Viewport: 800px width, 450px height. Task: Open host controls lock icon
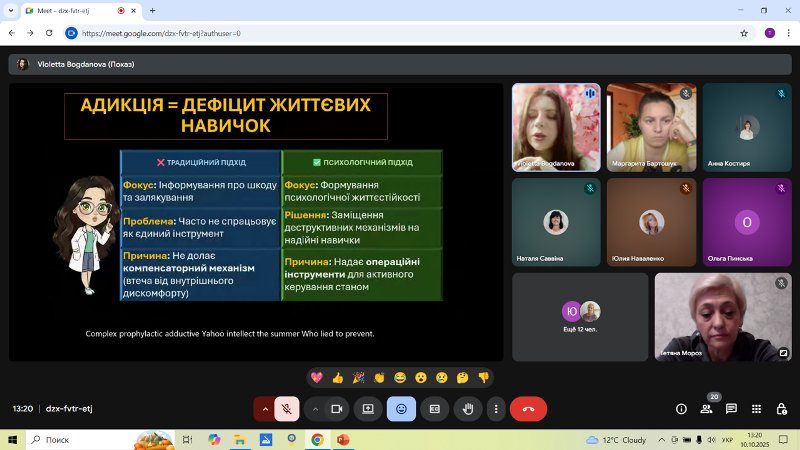coord(780,408)
